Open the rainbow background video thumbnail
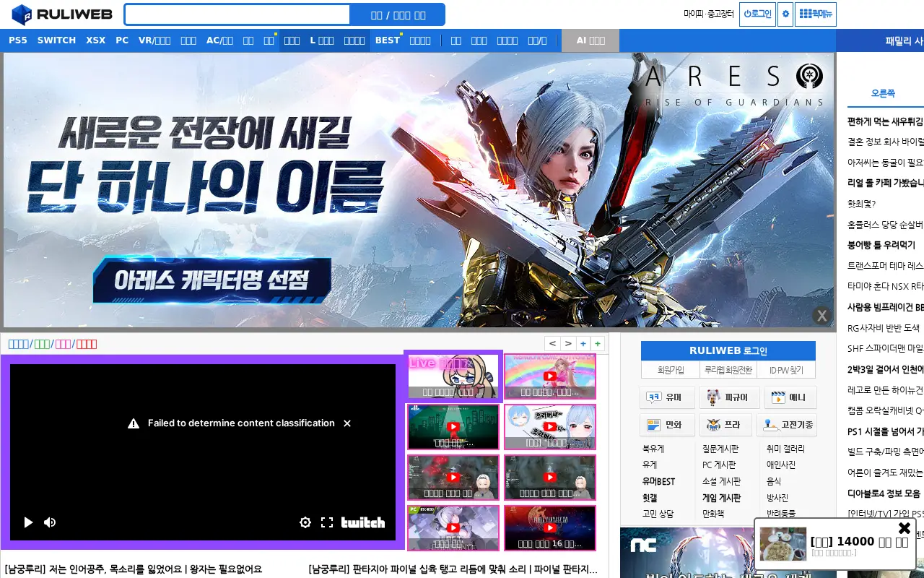This screenshot has width=924, height=578. click(x=550, y=376)
